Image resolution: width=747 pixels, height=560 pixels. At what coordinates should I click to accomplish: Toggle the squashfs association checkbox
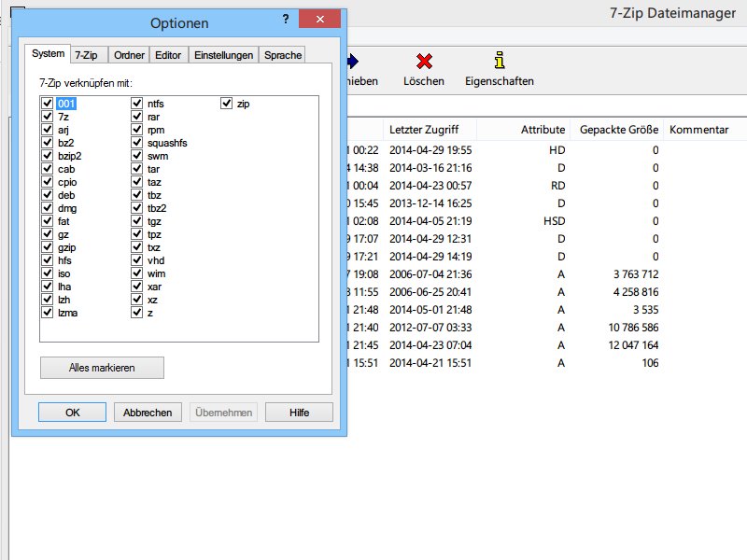click(x=136, y=143)
